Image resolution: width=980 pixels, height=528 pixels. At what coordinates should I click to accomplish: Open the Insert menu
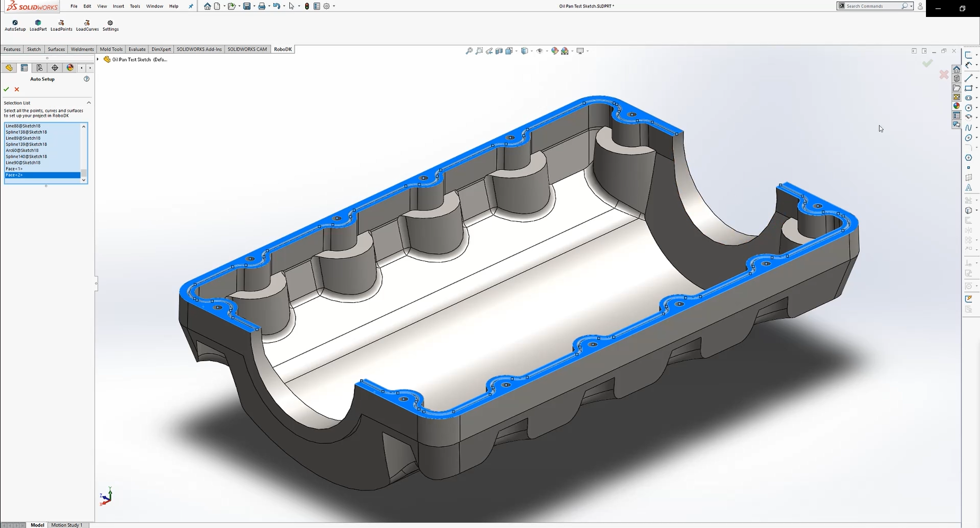click(118, 6)
